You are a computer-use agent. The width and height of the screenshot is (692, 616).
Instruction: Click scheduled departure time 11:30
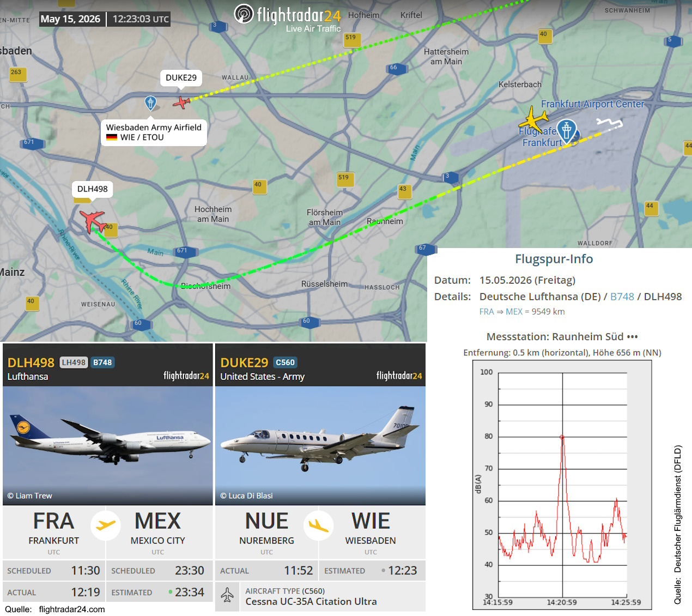point(86,571)
